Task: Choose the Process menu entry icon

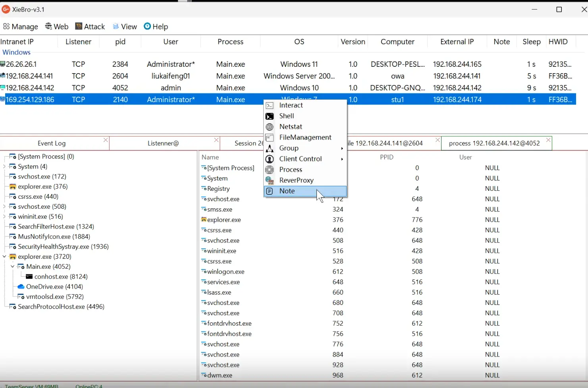Action: pos(270,170)
